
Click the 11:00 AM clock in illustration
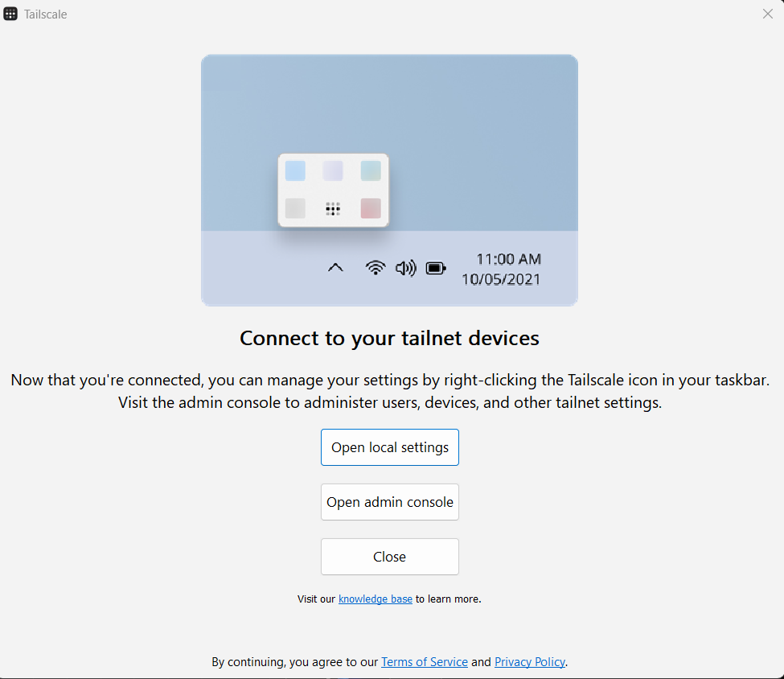(508, 259)
